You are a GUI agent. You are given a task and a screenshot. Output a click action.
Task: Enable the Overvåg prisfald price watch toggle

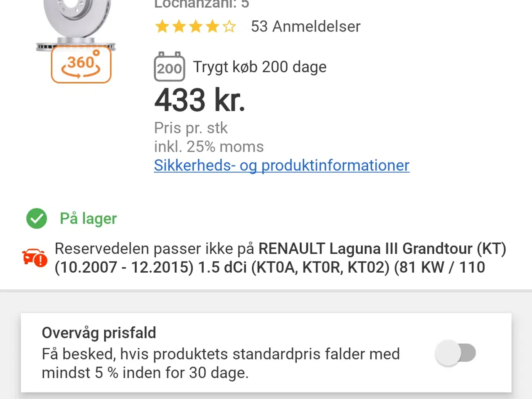[x=456, y=352]
